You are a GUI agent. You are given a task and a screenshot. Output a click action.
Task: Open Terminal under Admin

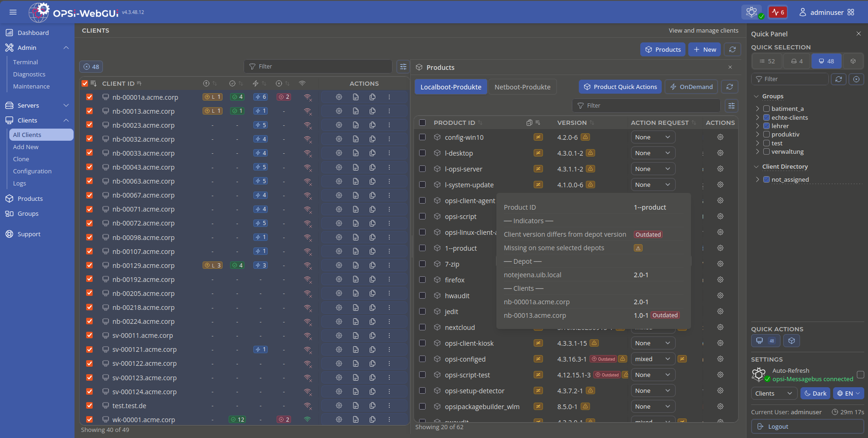coord(26,62)
